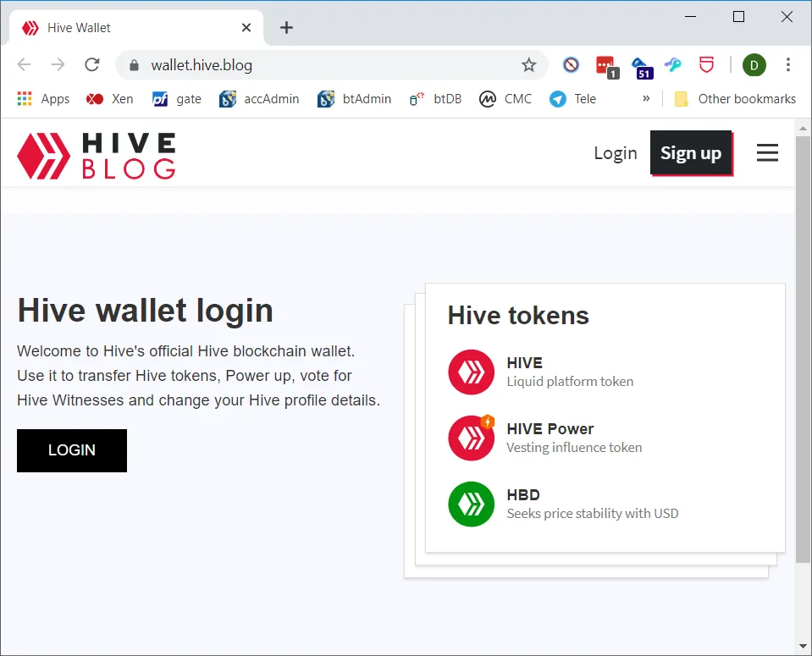Viewport: 812px width, 656px height.
Task: Click the 'HIVE Power' token name
Action: tap(550, 428)
